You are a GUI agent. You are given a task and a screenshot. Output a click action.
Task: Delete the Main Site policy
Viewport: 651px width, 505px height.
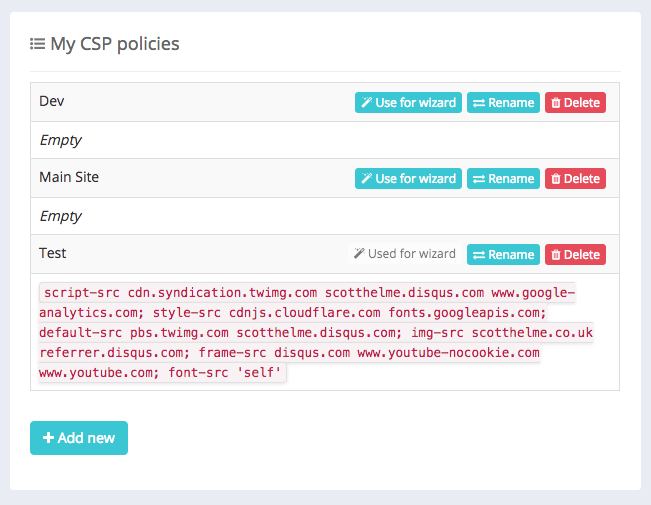click(x=575, y=179)
